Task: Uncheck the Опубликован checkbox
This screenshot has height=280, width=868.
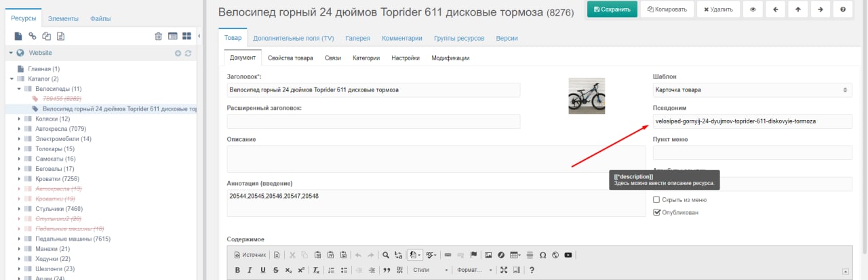Action: 656,212
